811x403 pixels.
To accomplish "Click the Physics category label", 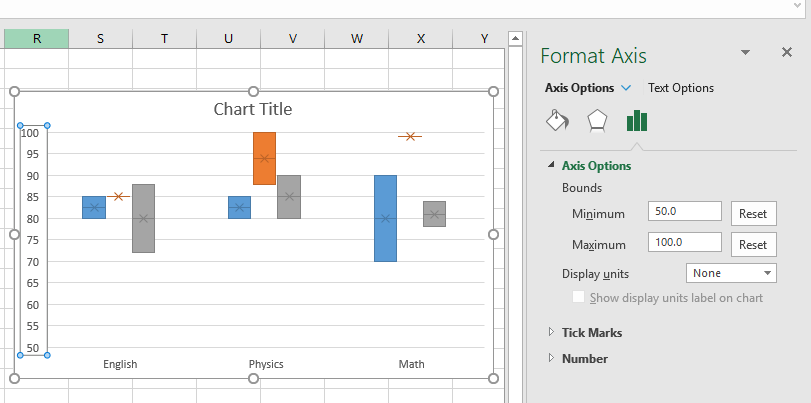I will tap(266, 364).
